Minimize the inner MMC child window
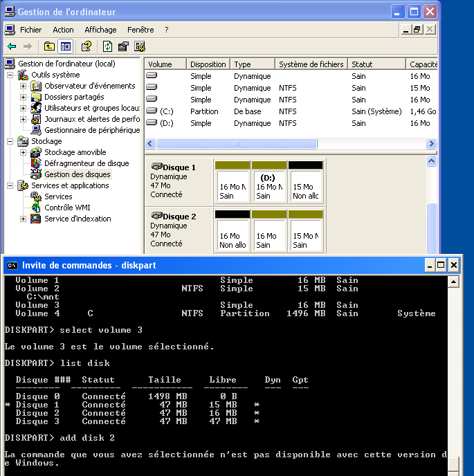Image resolution: width=474 pixels, height=476 pixels. (x=405, y=30)
